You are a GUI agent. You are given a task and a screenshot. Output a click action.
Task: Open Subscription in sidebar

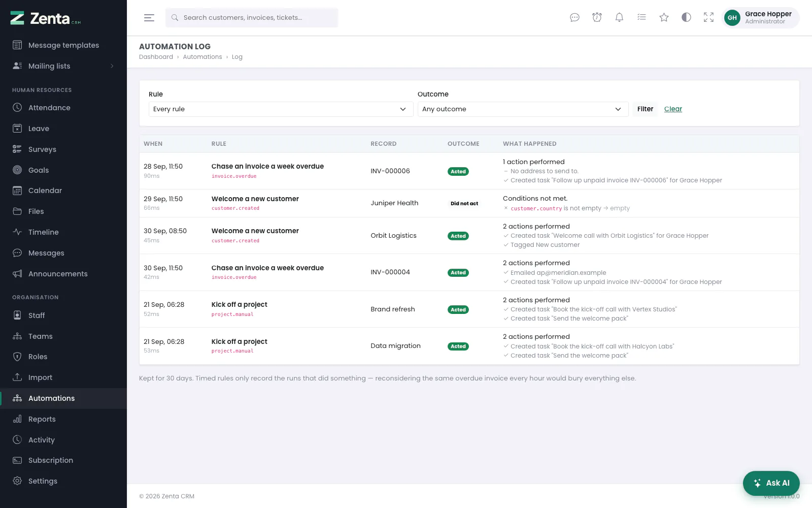coord(63,460)
